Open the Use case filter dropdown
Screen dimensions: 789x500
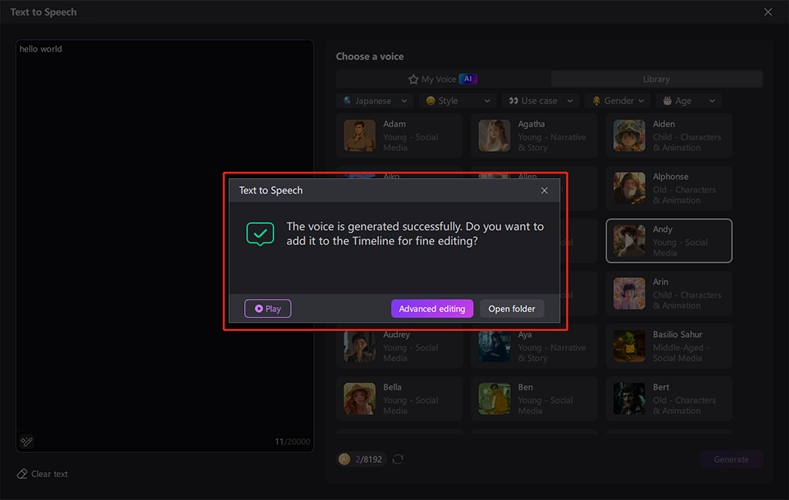point(541,101)
